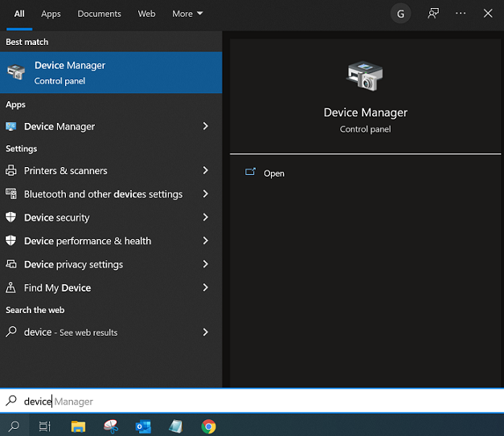Expand the More filter dropdown
This screenshot has width=504, height=436.
click(187, 14)
